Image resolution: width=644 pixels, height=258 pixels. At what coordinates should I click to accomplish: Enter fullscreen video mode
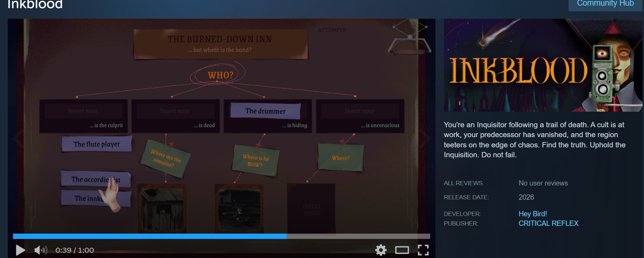pyautogui.click(x=423, y=250)
